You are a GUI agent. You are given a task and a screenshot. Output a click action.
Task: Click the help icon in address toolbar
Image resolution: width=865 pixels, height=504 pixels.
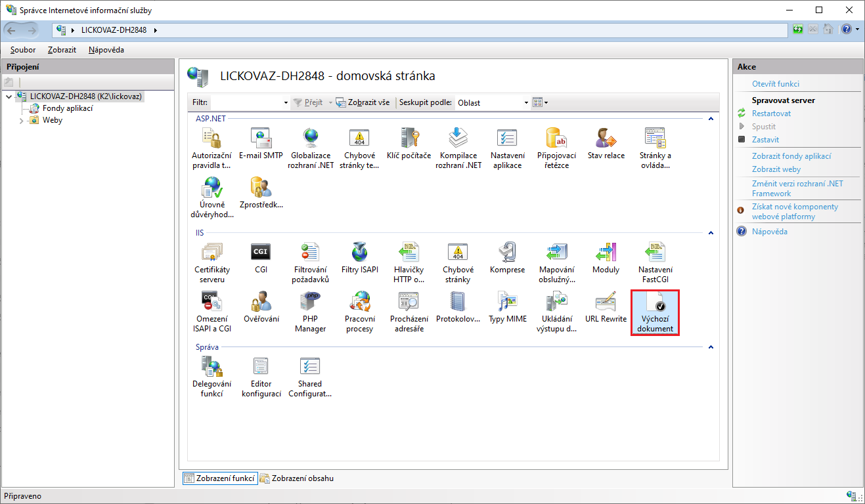[846, 30]
